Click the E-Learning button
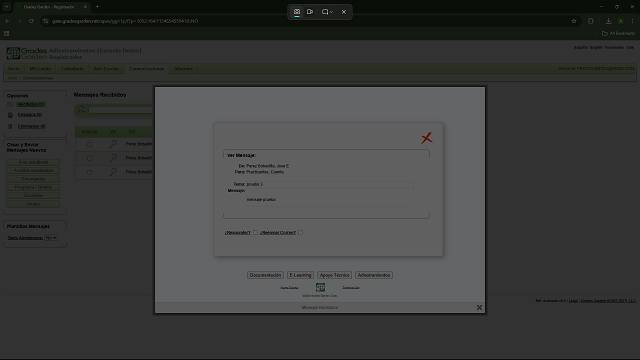Viewport: 640px width, 360px height. [300, 275]
